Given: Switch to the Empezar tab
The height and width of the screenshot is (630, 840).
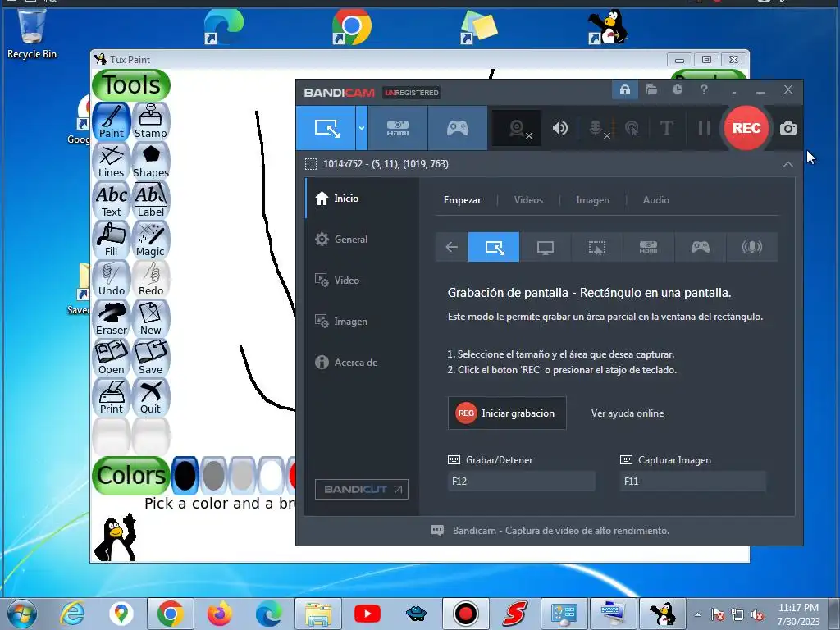Looking at the screenshot, I should point(462,200).
